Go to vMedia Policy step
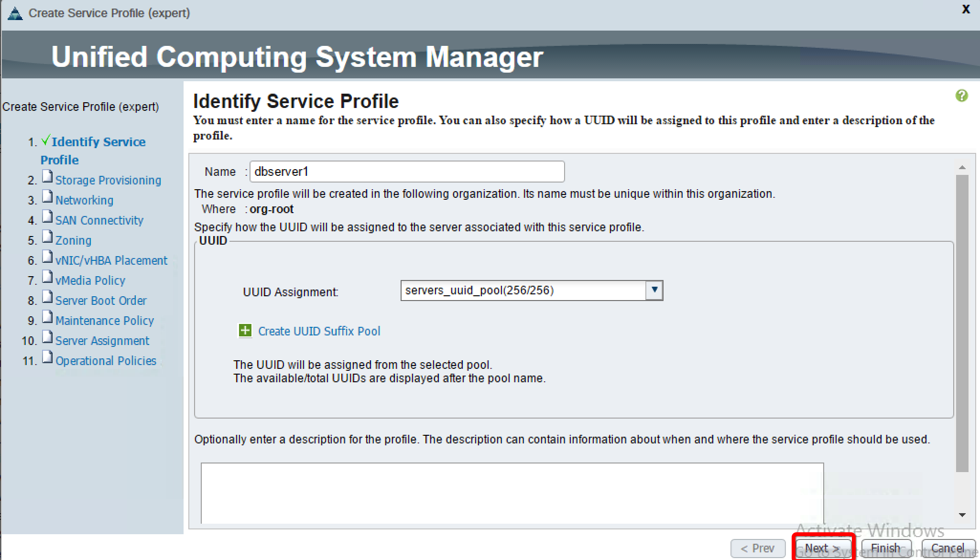This screenshot has width=980, height=560. (x=90, y=280)
